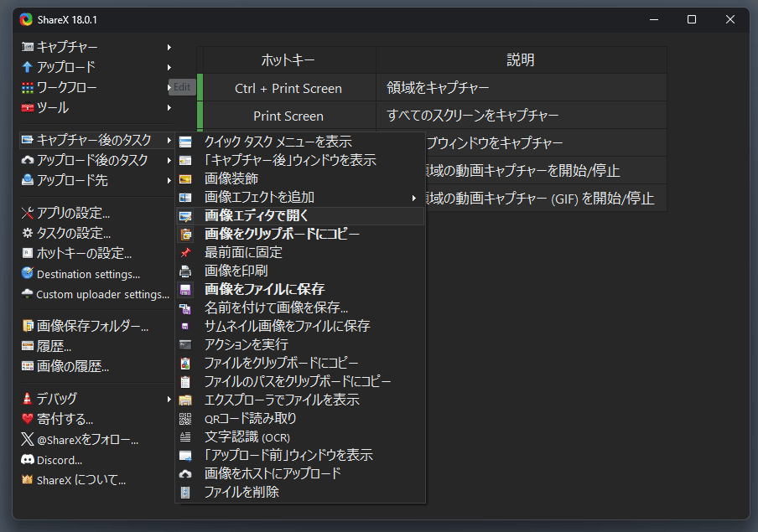Choose エクスプローラでファイルを表示 menu entry

coord(281,400)
